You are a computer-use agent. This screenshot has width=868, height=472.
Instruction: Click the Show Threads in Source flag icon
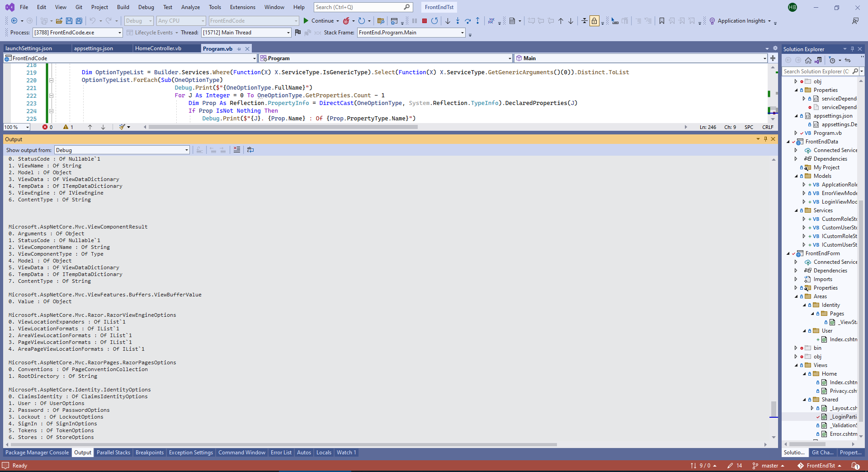[x=297, y=33]
